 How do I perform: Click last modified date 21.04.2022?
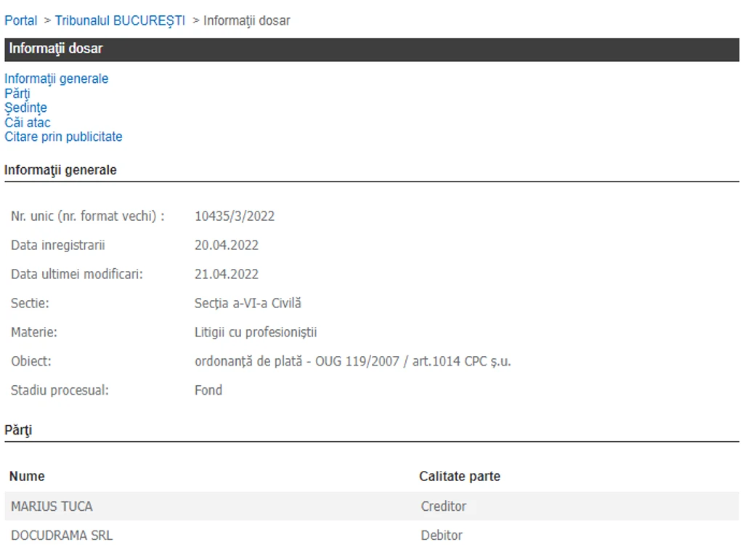(x=226, y=274)
